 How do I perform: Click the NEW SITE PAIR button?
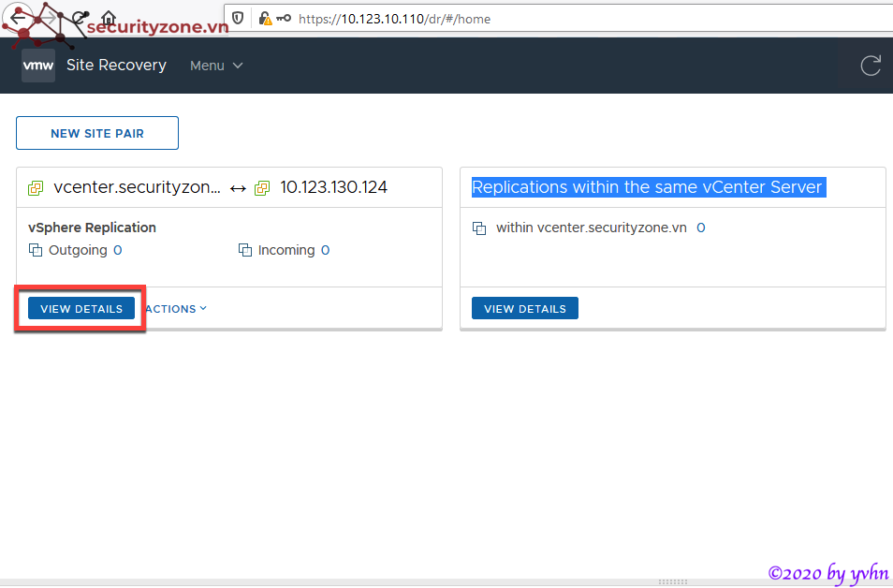coord(97,133)
